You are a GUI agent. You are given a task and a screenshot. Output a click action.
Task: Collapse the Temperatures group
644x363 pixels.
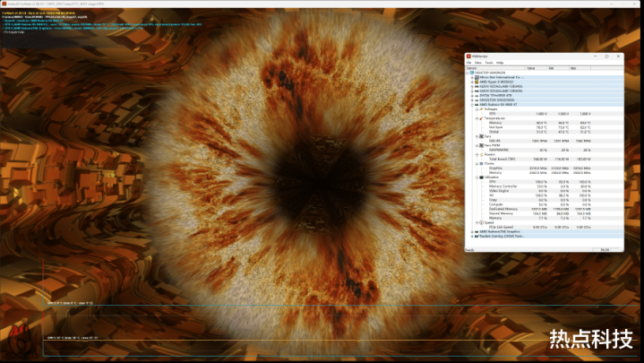tap(477, 118)
